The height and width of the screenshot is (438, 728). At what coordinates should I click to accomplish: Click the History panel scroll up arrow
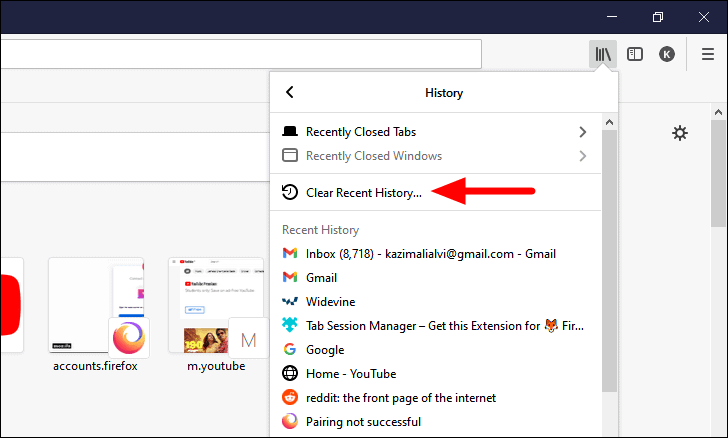coord(609,122)
